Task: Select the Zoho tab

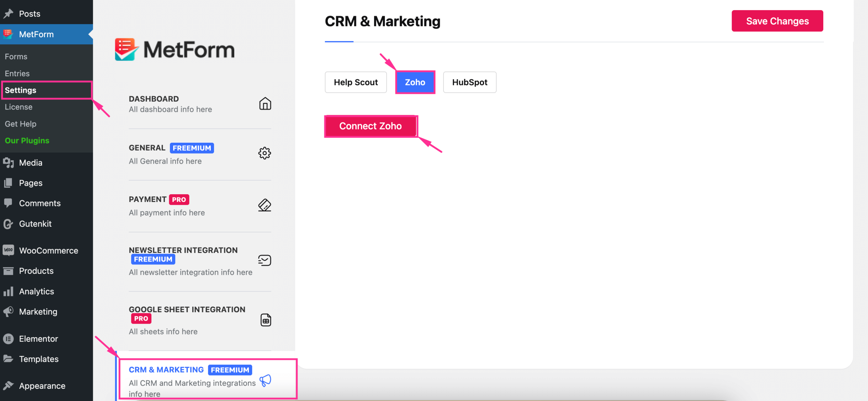Action: click(x=415, y=82)
